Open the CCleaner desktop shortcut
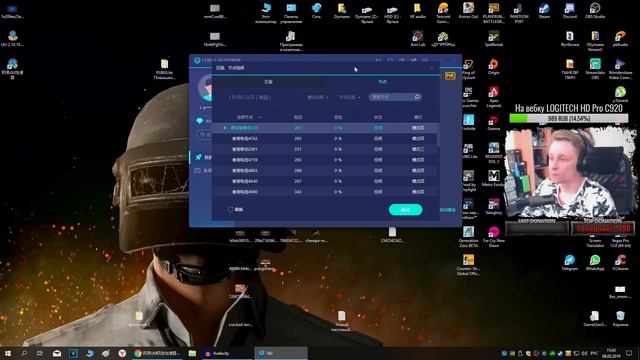The width and height of the screenshot is (640, 360). coord(620,262)
